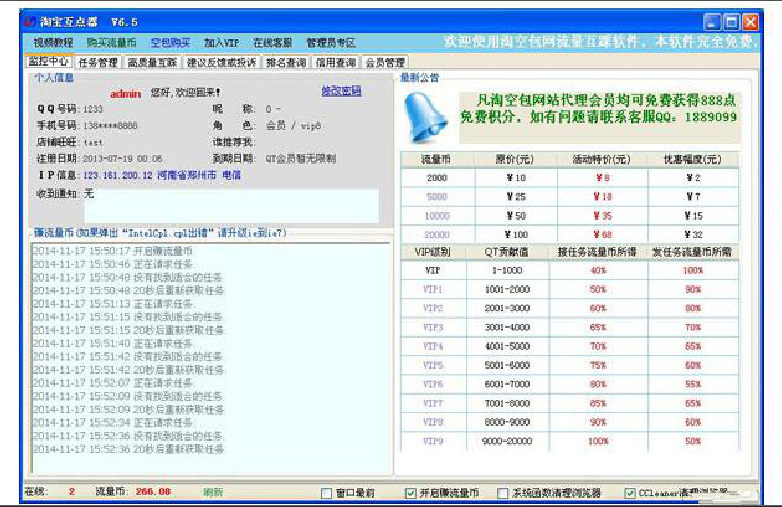This screenshot has width=782, height=507.
Task: Click the 修改密码 link
Action: [341, 91]
